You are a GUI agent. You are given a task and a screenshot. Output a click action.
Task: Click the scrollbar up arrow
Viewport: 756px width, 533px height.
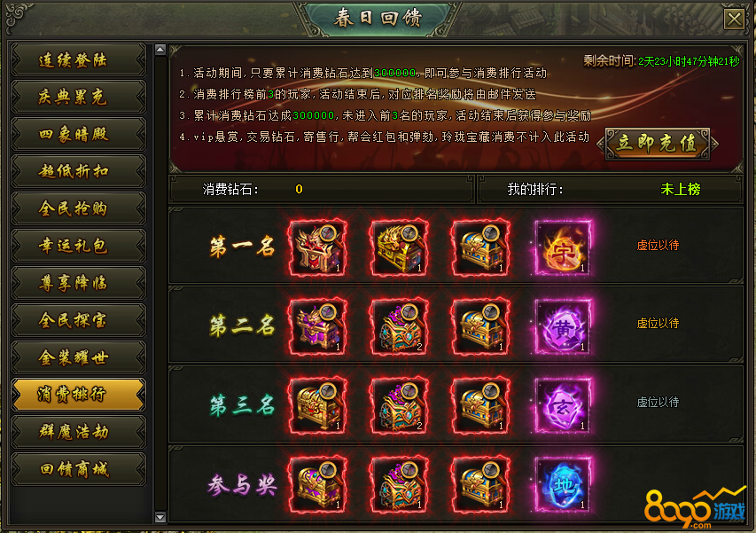160,49
